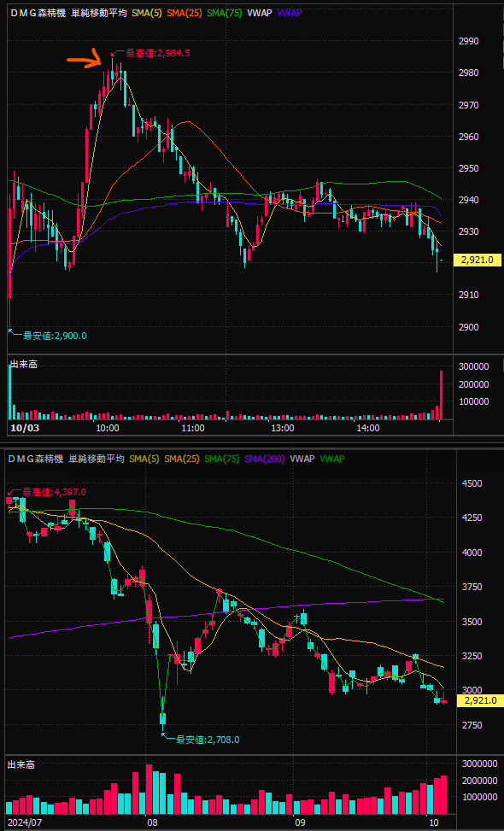
Task: Click white VWAP legend in the intraday chart
Action: coord(259,14)
